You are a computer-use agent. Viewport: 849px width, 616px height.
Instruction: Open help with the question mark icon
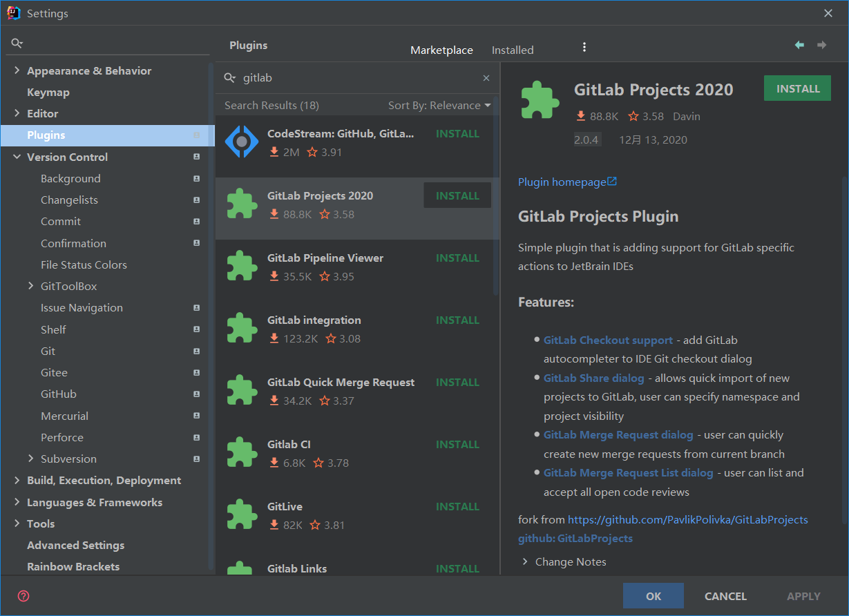coord(23,596)
